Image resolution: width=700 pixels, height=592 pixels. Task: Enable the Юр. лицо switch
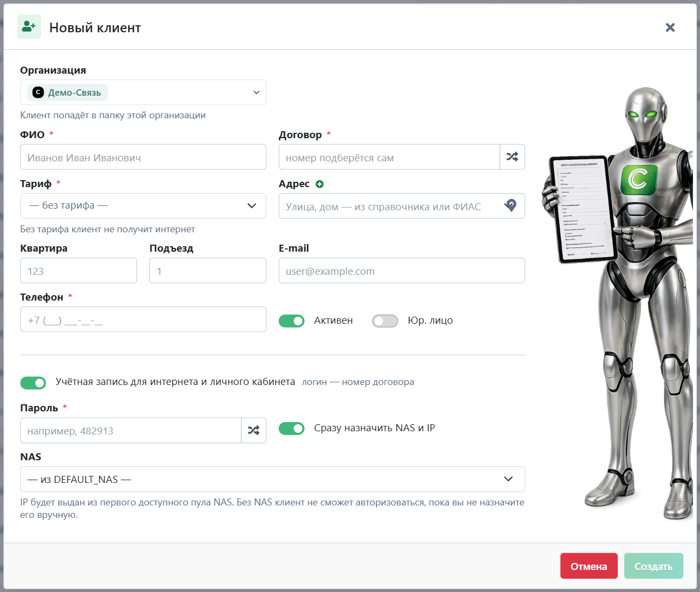(x=385, y=321)
